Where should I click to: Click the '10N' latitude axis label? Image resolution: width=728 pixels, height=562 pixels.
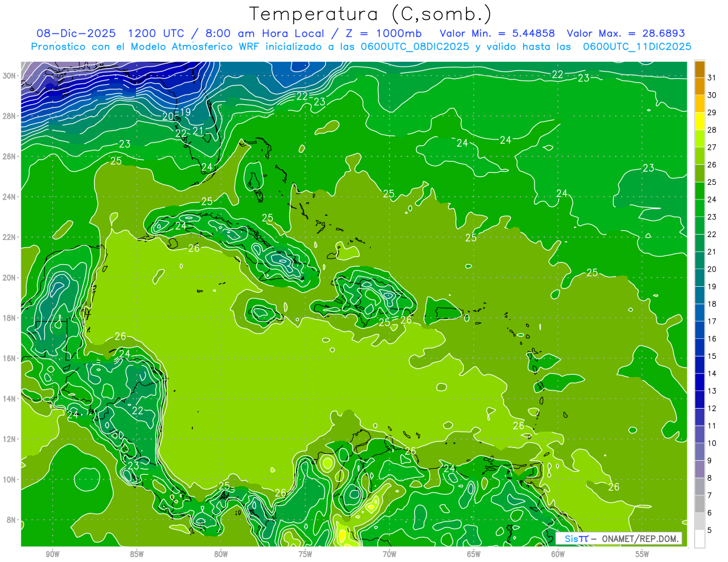click(10, 479)
